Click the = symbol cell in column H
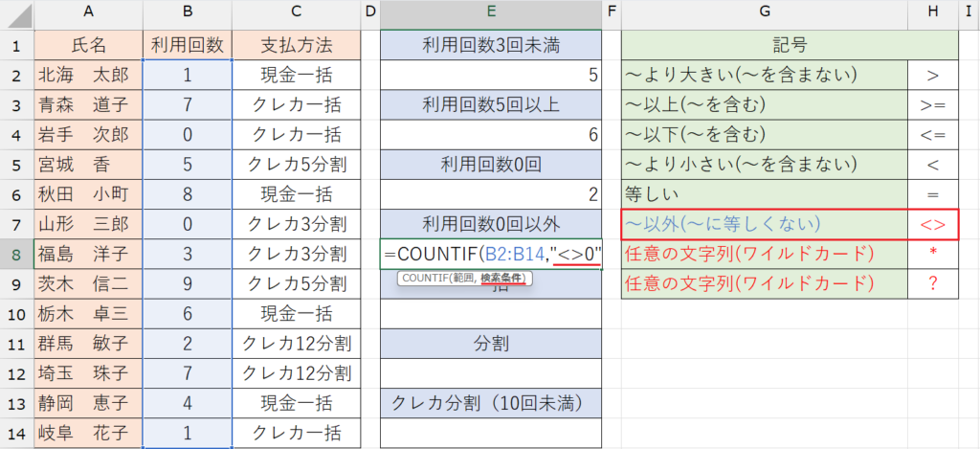Screen dimensions: 980x449 [933, 195]
